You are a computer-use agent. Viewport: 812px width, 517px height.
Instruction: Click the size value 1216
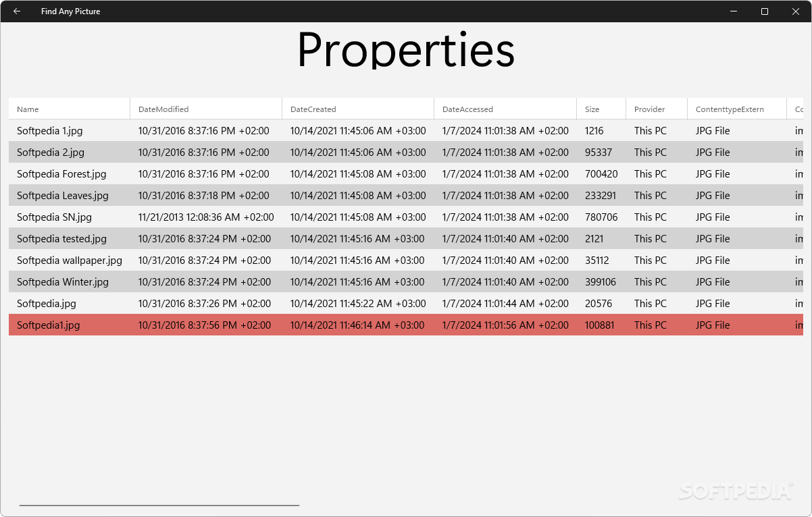[x=594, y=131]
